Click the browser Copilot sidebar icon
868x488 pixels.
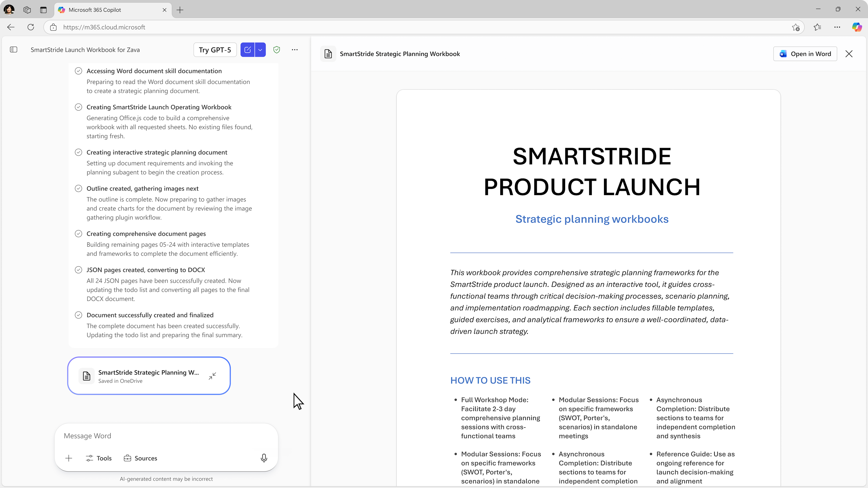tap(856, 27)
